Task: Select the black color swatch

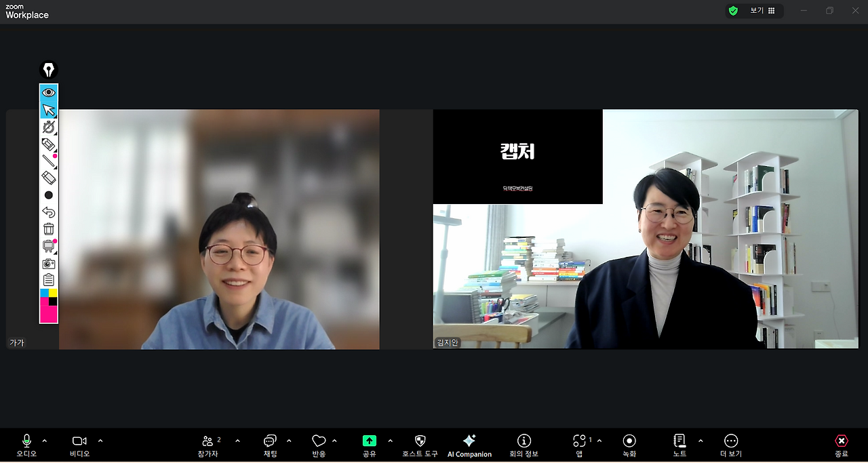Action: [x=53, y=302]
